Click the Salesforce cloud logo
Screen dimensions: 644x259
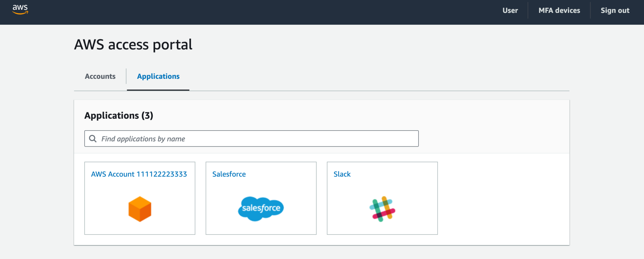[261, 208]
